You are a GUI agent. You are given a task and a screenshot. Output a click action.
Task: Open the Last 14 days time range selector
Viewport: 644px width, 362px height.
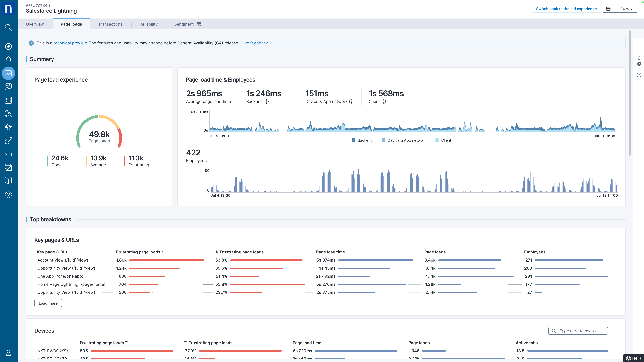click(619, 9)
